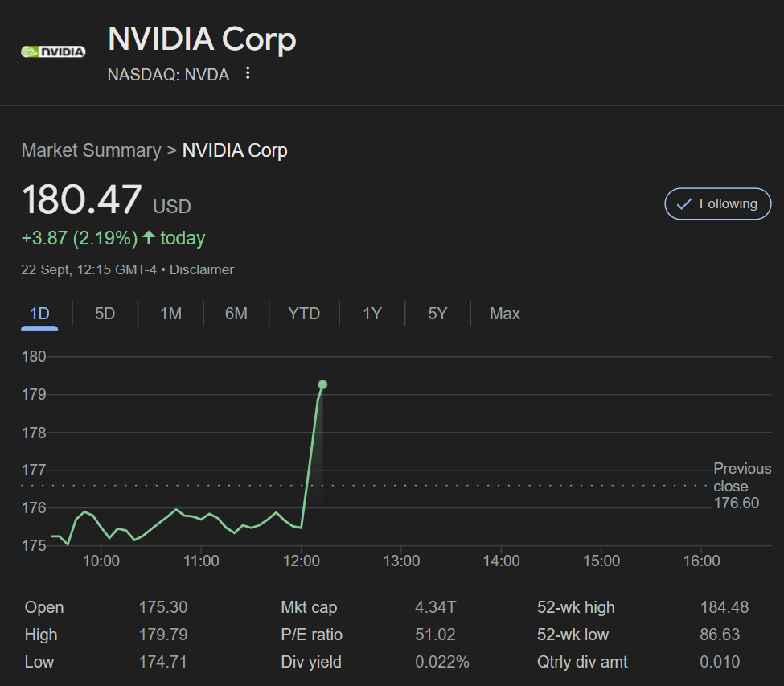Click the 180.47 price value
This screenshot has height=686, width=784.
81,199
